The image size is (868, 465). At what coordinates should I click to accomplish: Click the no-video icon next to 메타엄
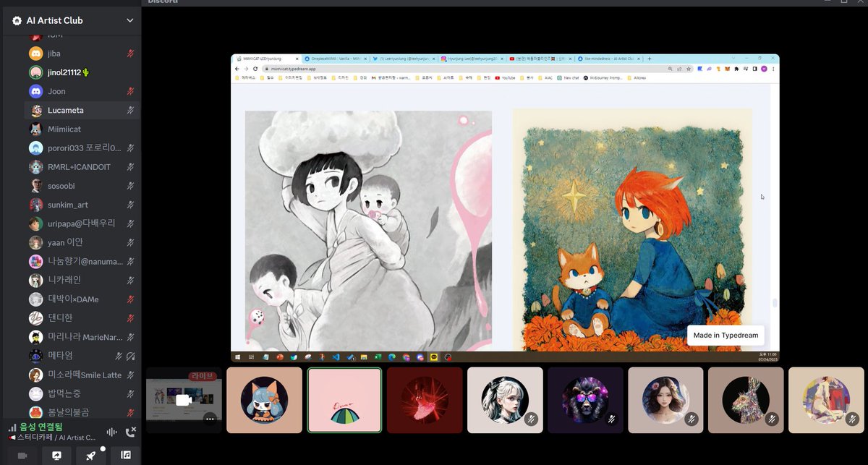(x=131, y=356)
